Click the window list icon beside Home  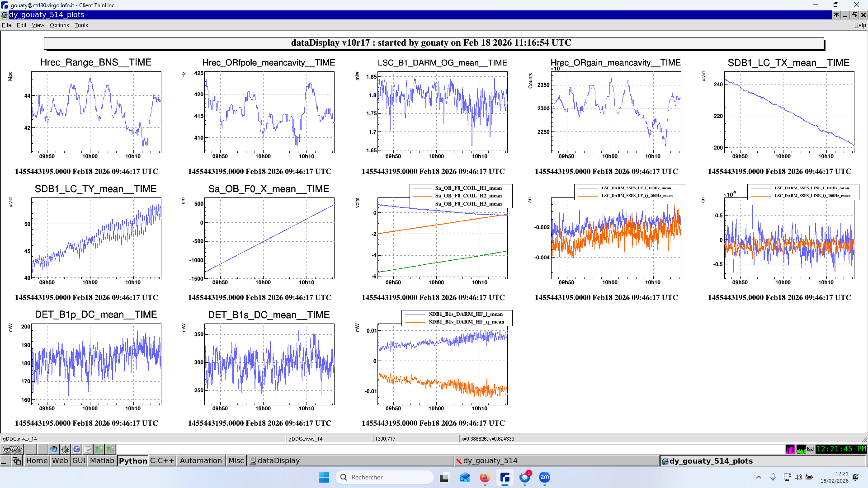17,460
